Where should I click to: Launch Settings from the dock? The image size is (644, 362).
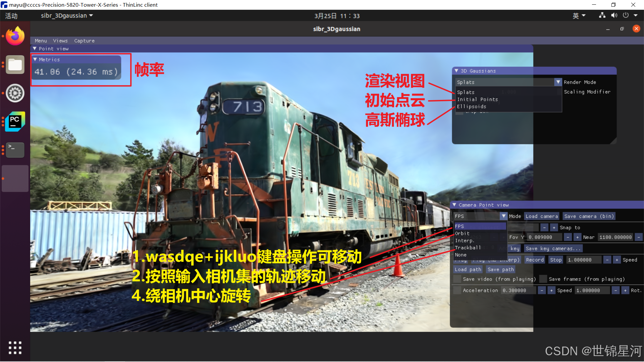15,93
